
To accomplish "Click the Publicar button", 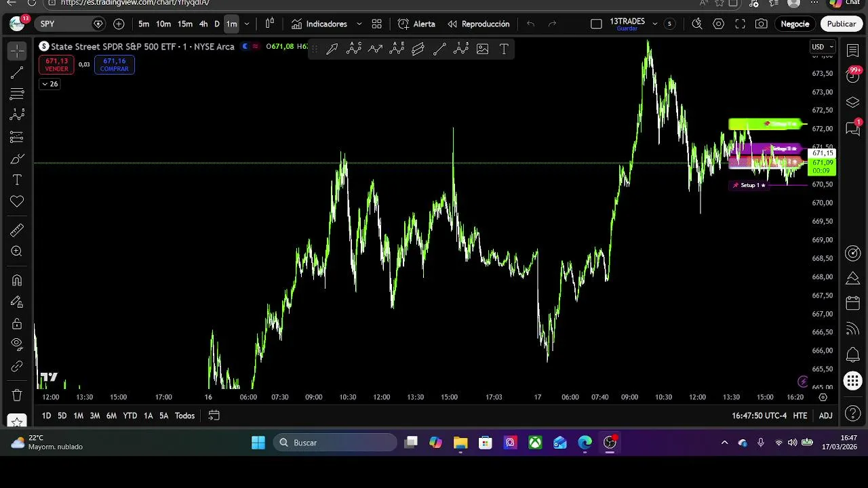I will [842, 24].
